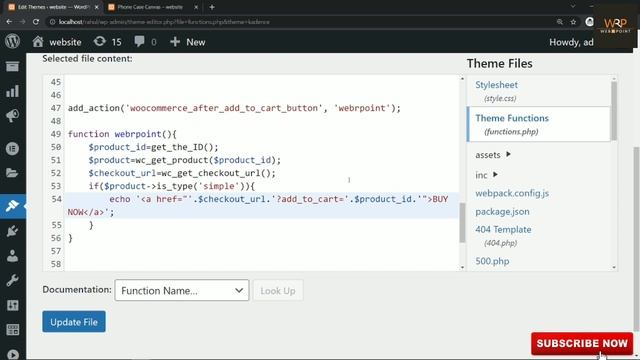Click the code editor vertical scrollbar
This screenshot has width=640, height=360.
click(462, 222)
